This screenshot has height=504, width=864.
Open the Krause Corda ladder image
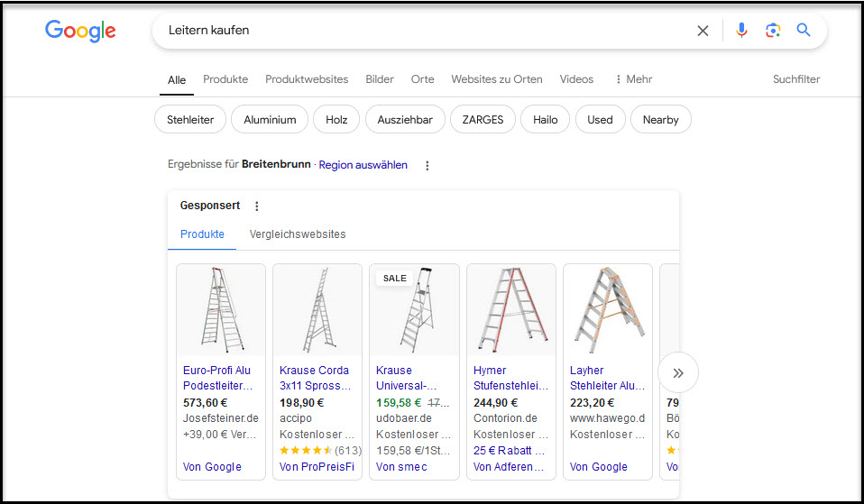point(317,310)
